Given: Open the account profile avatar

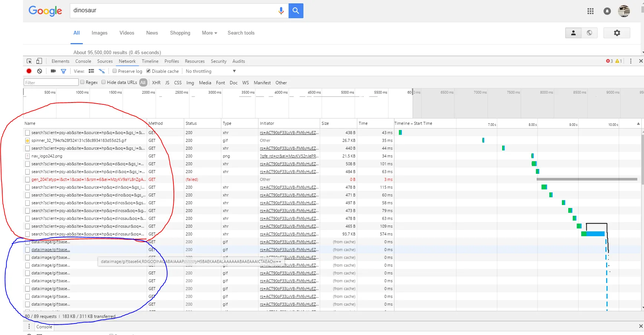Looking at the screenshot, I should coord(624,11).
